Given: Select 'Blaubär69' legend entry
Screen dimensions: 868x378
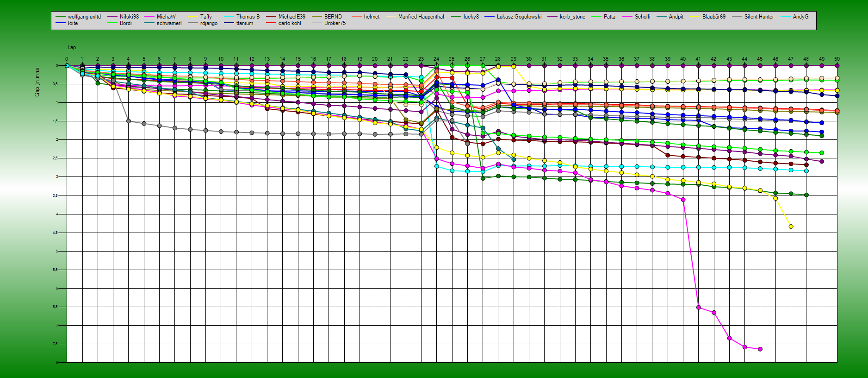Looking at the screenshot, I should pos(714,17).
